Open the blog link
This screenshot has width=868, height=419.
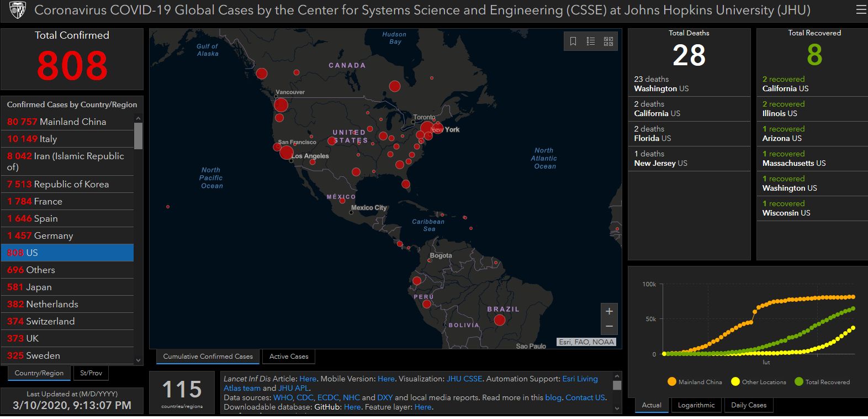pyautogui.click(x=553, y=397)
